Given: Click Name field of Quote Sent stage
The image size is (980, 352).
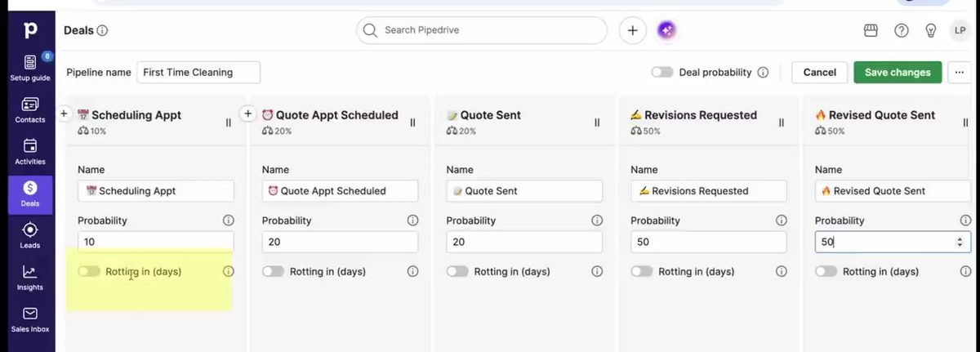Looking at the screenshot, I should coord(524,191).
